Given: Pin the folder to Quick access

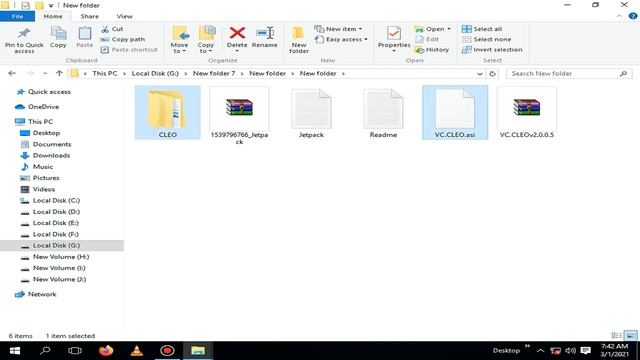Looking at the screenshot, I should [24, 40].
